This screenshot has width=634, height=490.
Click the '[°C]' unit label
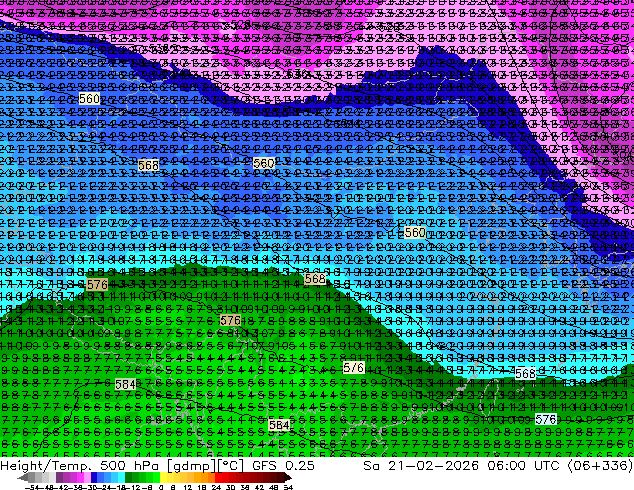[x=231, y=466]
